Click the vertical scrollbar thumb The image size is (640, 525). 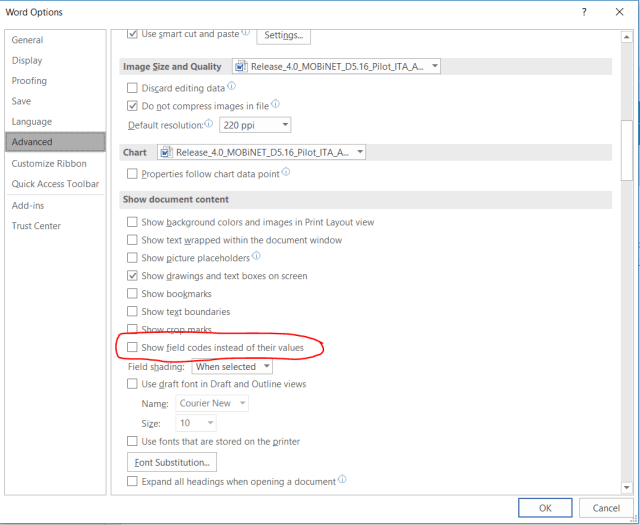(x=627, y=150)
